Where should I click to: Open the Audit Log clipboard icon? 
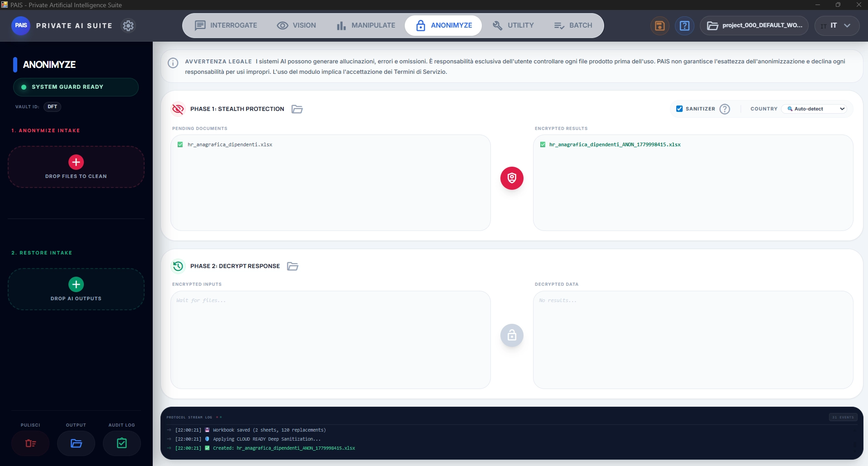122,443
